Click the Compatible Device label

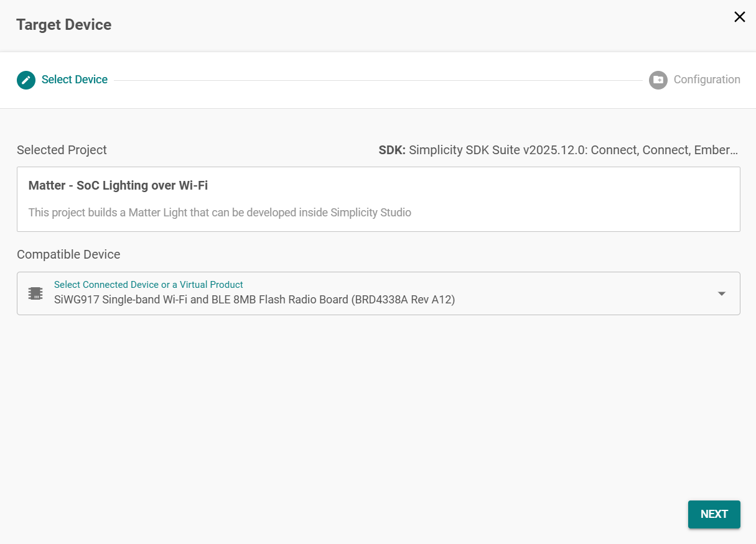pyautogui.click(x=68, y=254)
